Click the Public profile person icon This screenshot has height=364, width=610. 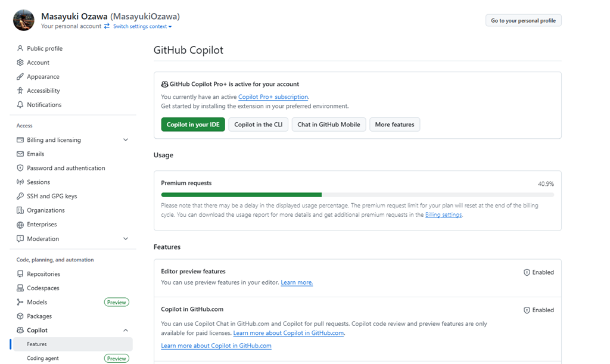click(x=20, y=48)
